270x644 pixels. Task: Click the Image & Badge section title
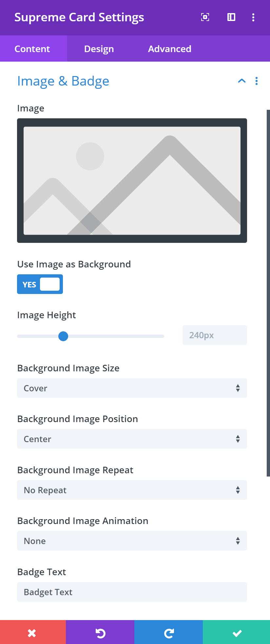[63, 81]
